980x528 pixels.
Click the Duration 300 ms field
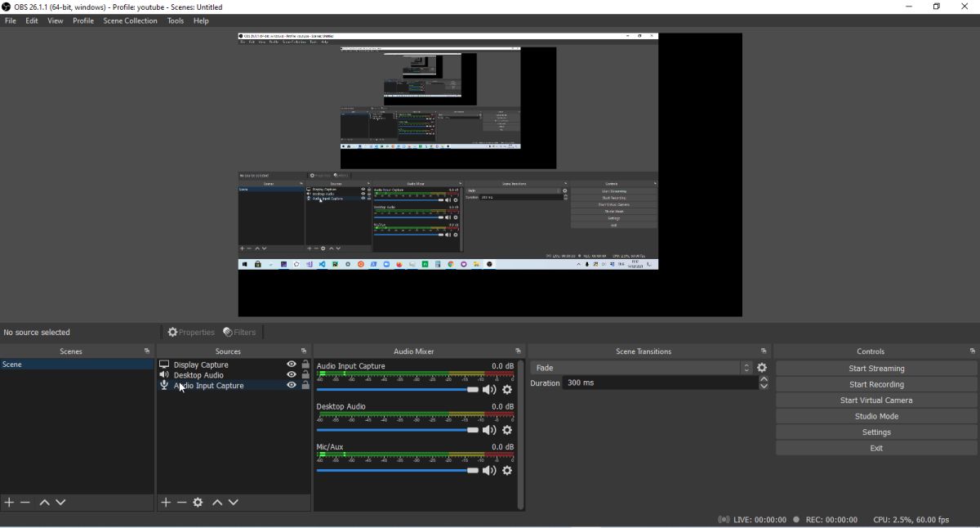[x=660, y=383]
